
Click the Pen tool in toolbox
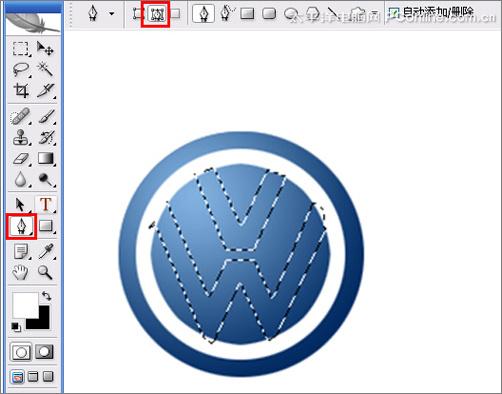pyautogui.click(x=21, y=226)
